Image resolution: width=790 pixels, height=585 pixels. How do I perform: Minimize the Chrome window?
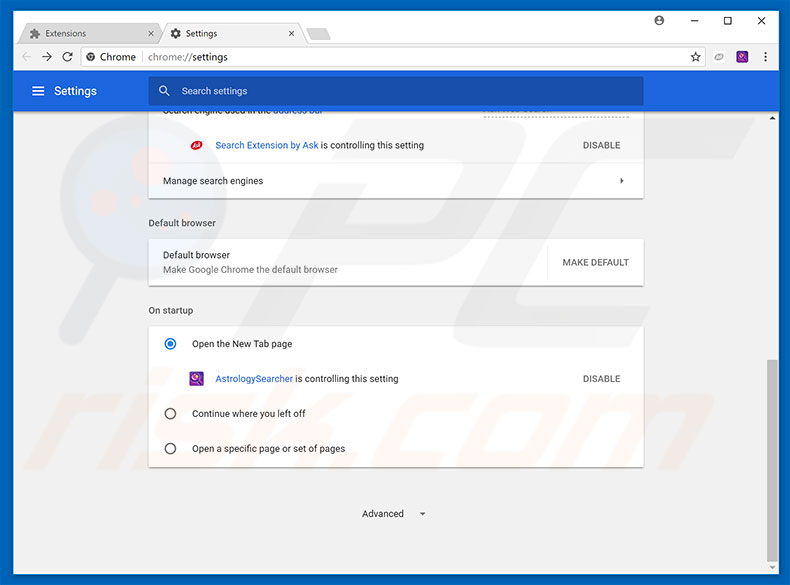[694, 21]
